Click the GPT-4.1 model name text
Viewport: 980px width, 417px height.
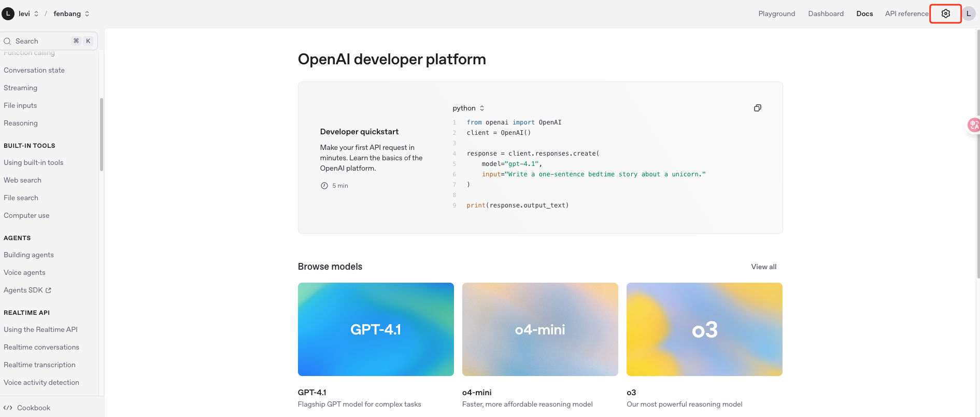tap(312, 393)
